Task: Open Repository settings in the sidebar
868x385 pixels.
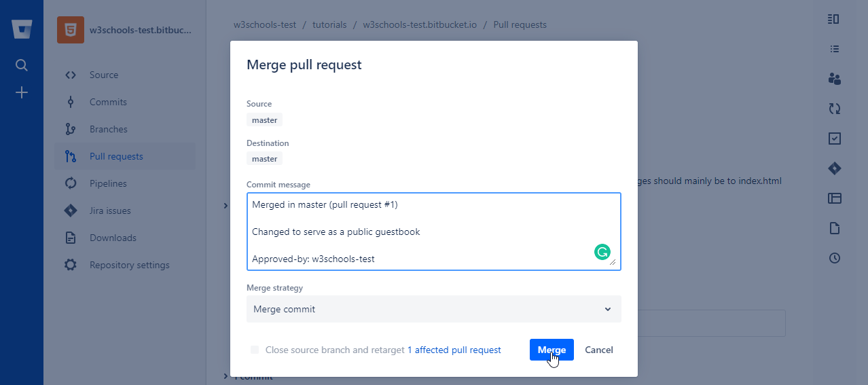Action: tap(129, 265)
